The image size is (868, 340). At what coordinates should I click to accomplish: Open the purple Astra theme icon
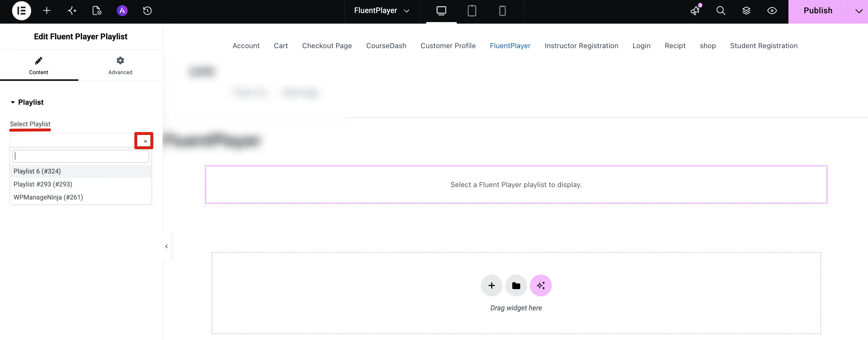pyautogui.click(x=122, y=11)
